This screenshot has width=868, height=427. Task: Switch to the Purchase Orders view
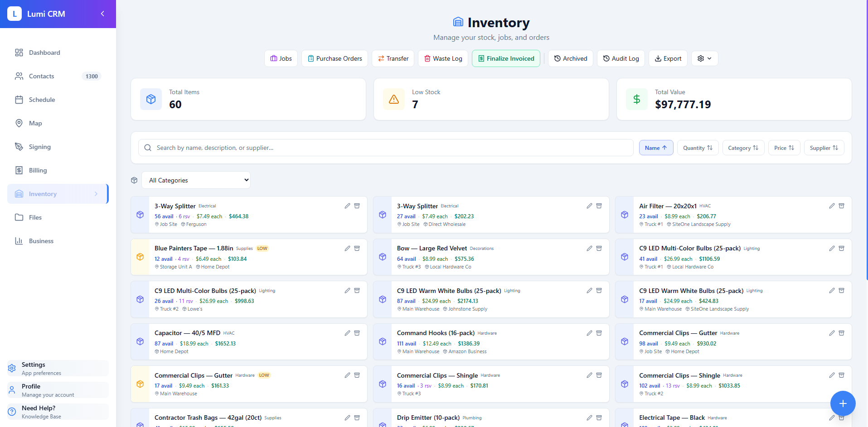pyautogui.click(x=334, y=58)
